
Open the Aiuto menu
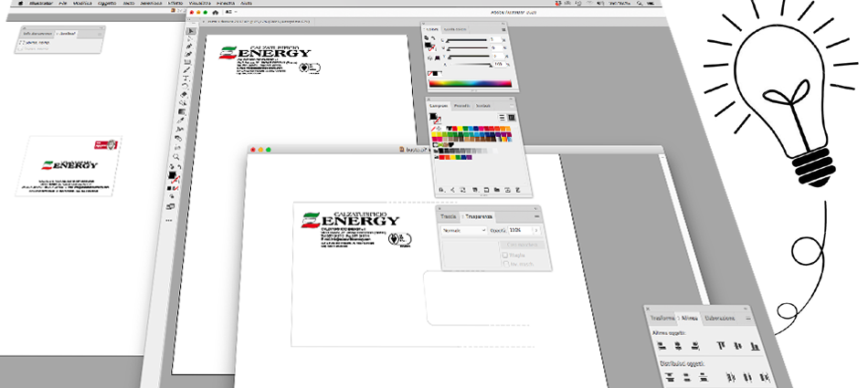point(246,3)
